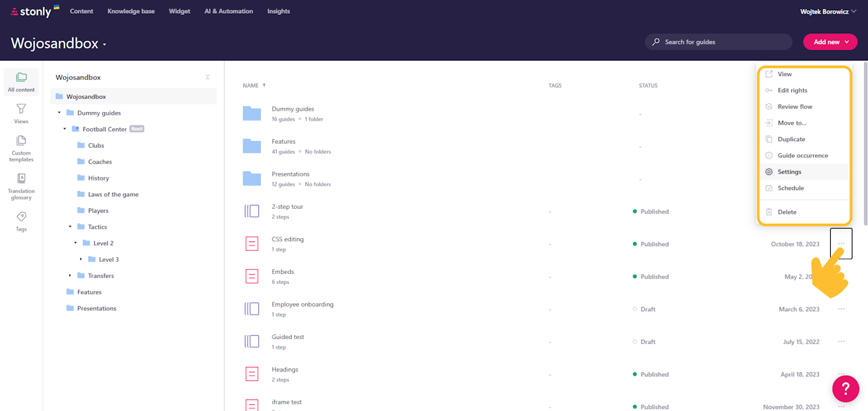The width and height of the screenshot is (868, 411).
Task: Click the Add new button
Action: tap(830, 41)
